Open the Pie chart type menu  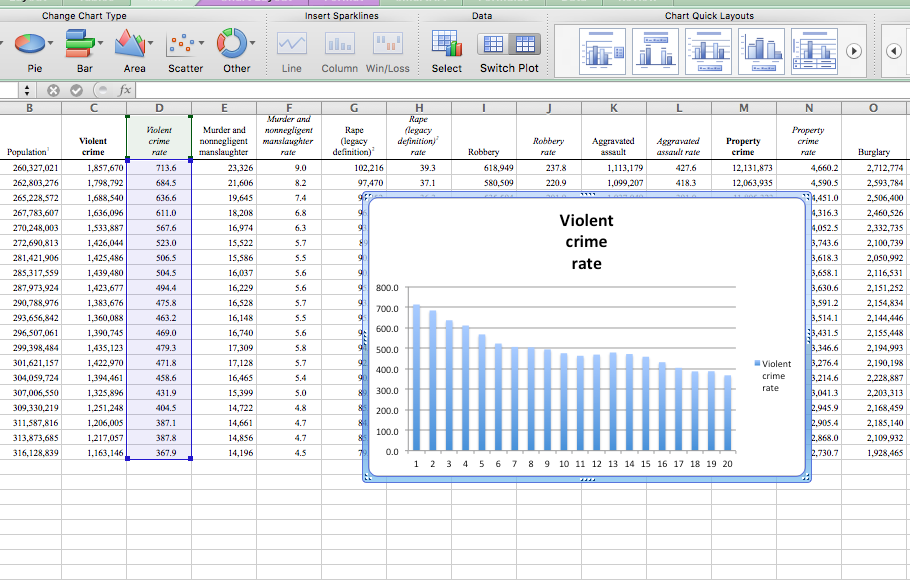33,45
